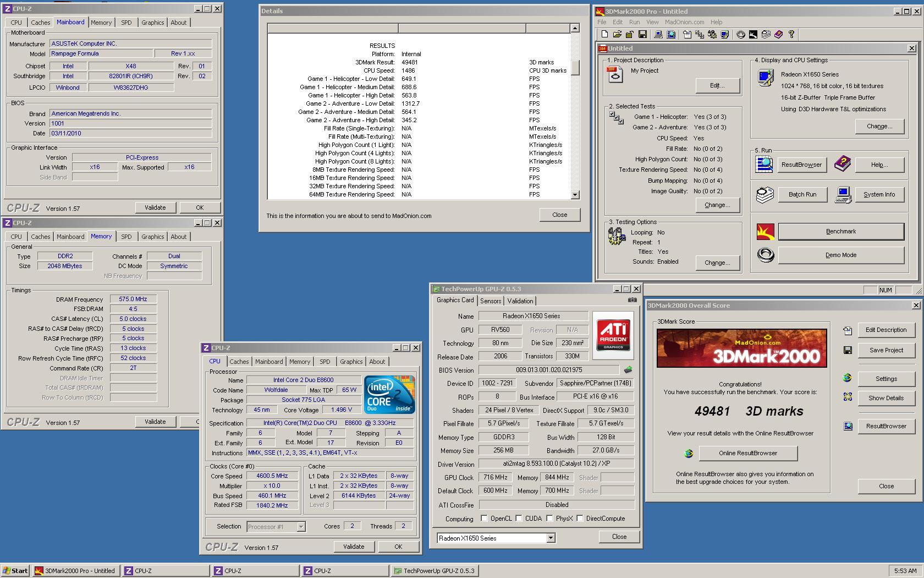Click the Selected Tests checkboxes toolbar icon
Screen dimensions: 924x578
point(700,34)
